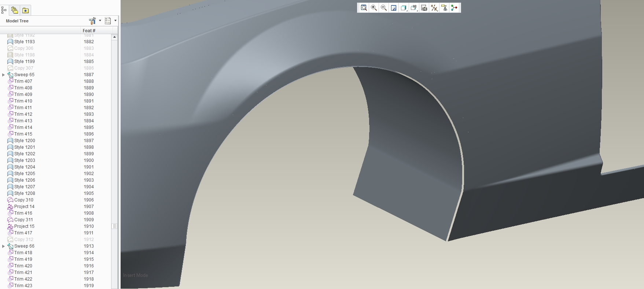Click the Repaint screen icon
This screenshot has height=289, width=644.
394,8
